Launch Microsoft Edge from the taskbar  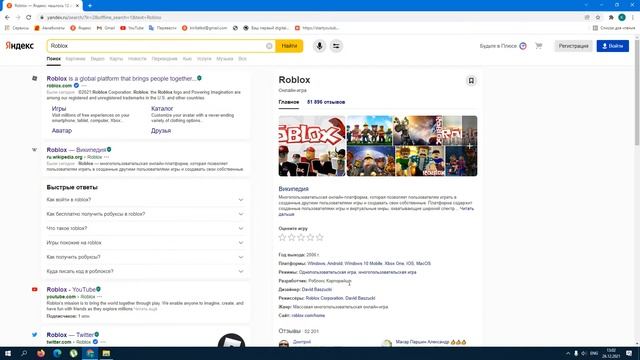57,353
